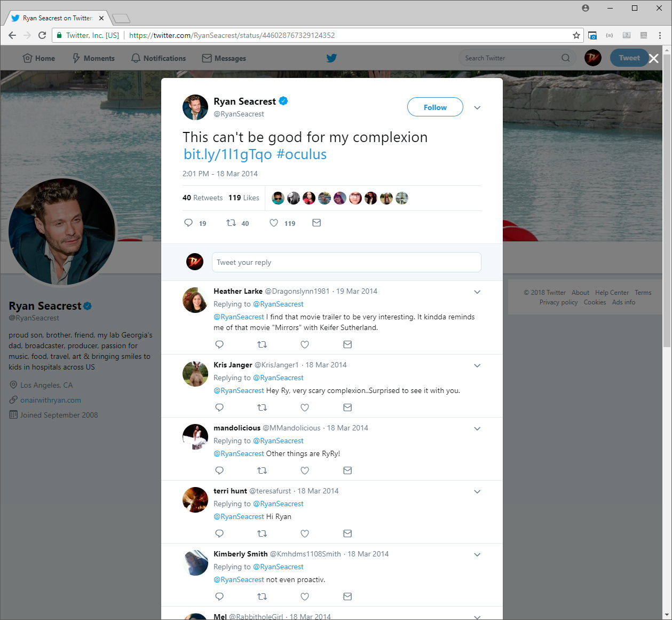Open profile menu via avatar icon
Screen dimensions: 672x620
[593, 58]
